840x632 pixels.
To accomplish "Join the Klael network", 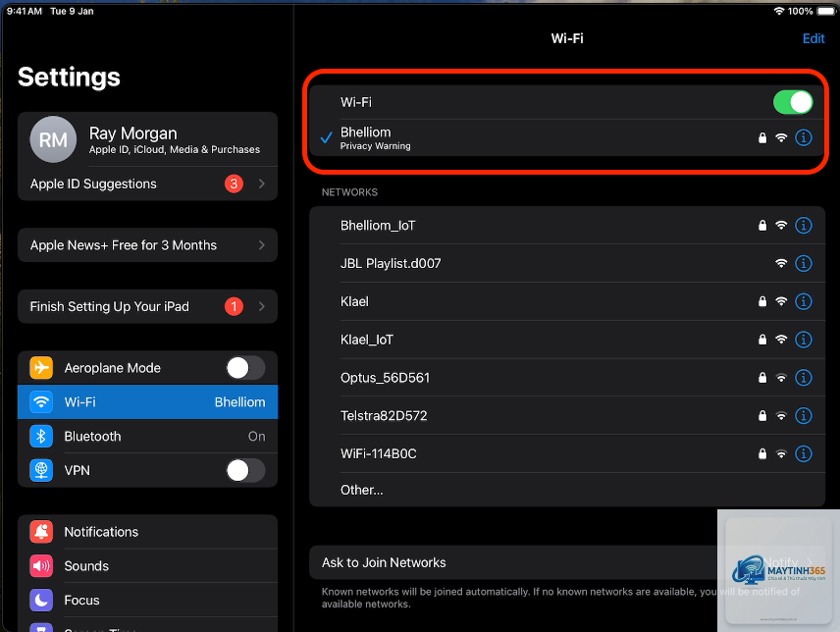I will (x=567, y=301).
